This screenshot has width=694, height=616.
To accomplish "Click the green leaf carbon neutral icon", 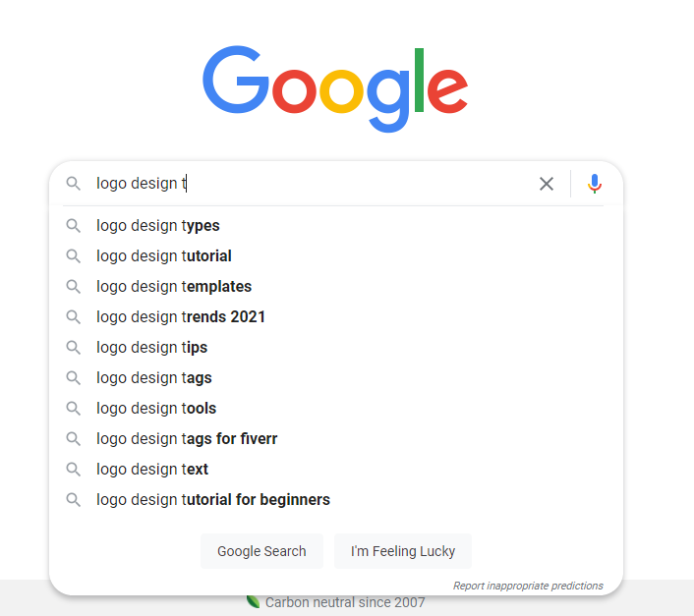I will point(253,601).
